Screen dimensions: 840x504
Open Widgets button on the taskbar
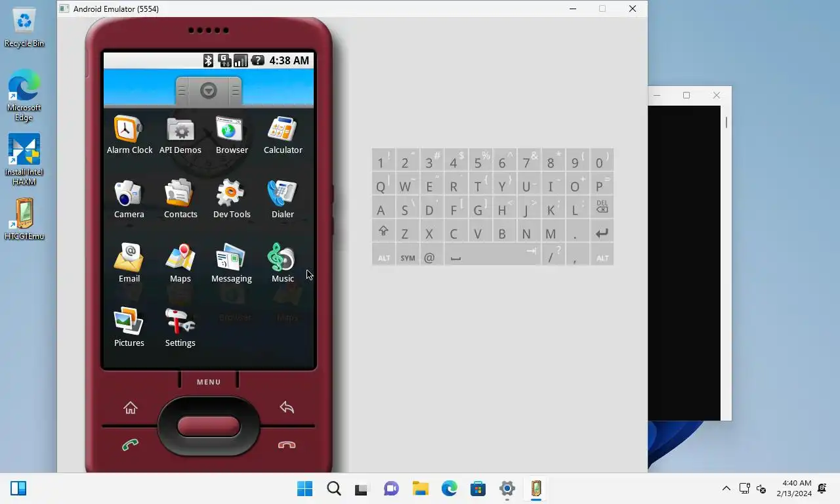click(x=18, y=488)
